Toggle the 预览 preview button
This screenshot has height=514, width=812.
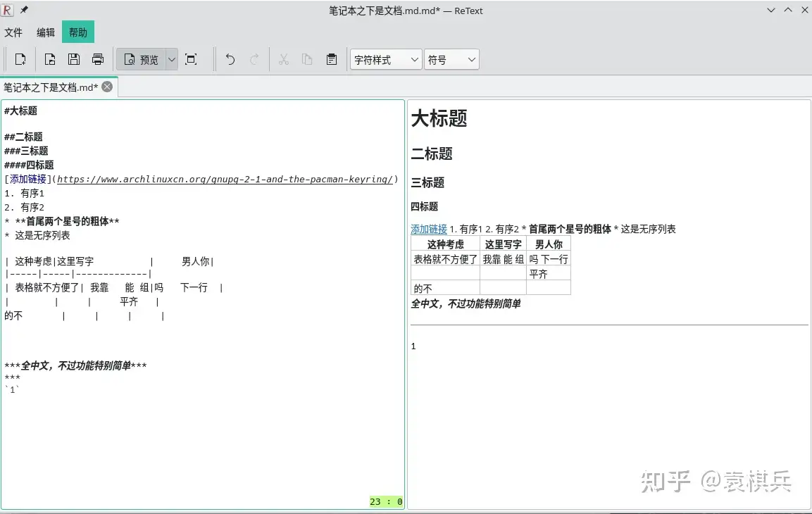point(142,60)
